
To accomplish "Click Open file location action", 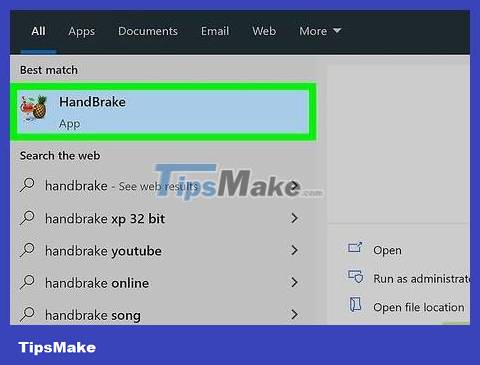I will click(x=419, y=307).
